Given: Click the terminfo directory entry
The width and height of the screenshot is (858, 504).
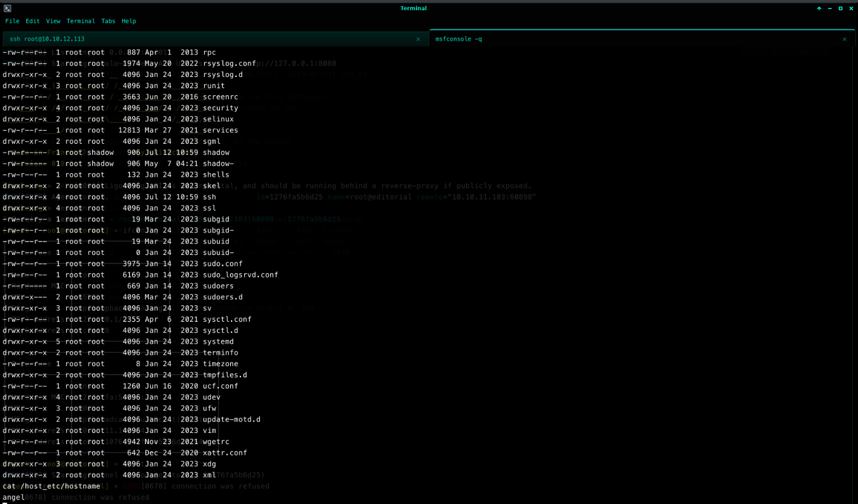Looking at the screenshot, I should click(220, 353).
